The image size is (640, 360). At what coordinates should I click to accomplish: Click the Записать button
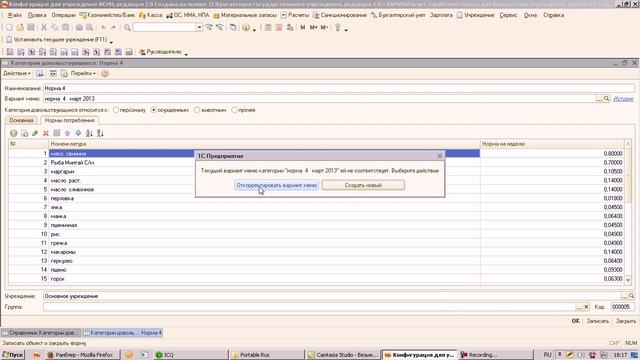(598, 321)
